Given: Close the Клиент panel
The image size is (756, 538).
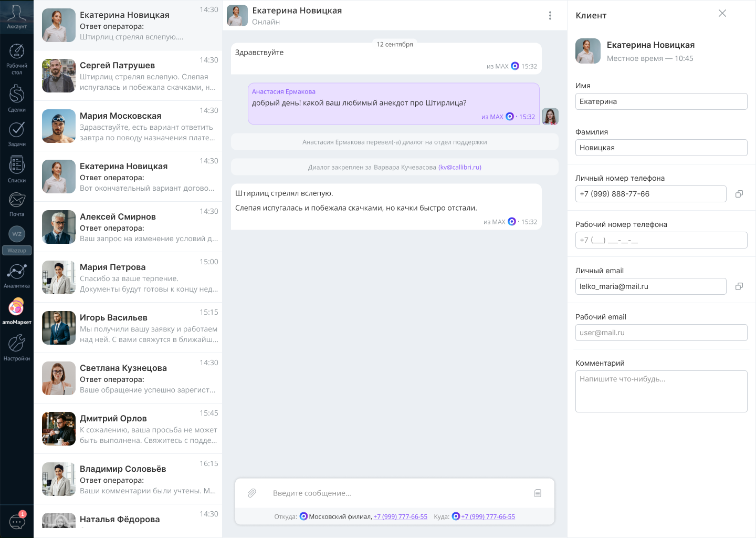Looking at the screenshot, I should pyautogui.click(x=722, y=14).
